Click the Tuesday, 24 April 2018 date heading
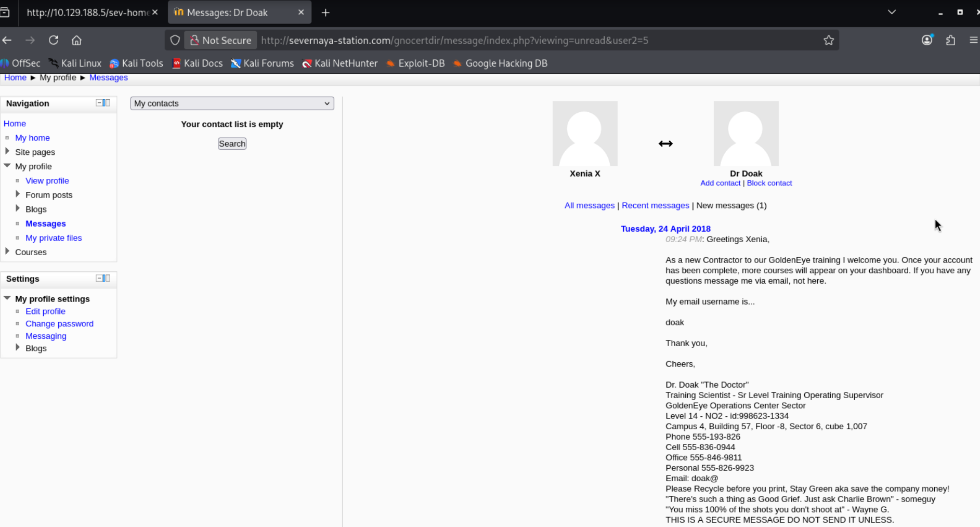The height and width of the screenshot is (527, 980). point(665,229)
